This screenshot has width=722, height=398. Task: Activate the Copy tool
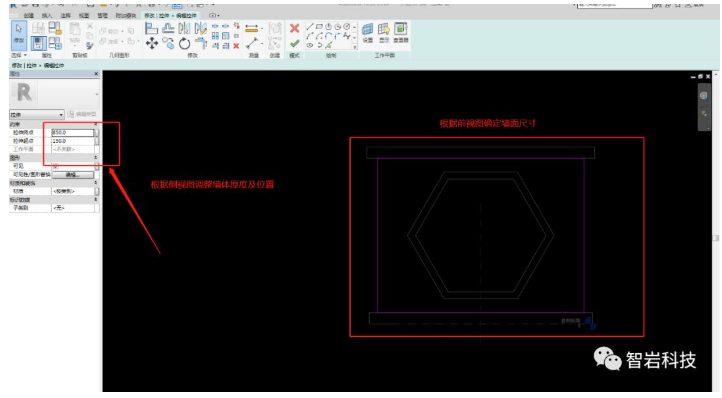click(x=168, y=44)
